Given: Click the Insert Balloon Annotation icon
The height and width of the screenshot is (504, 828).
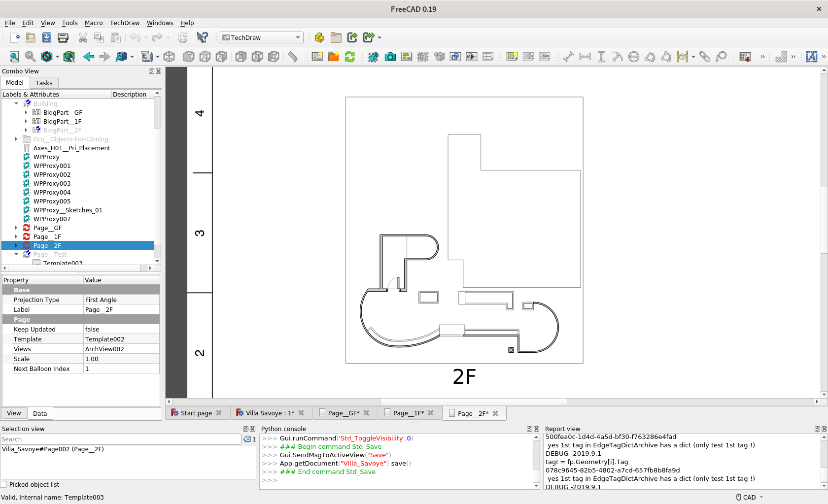Looking at the screenshot, I should pyautogui.click(x=721, y=57).
